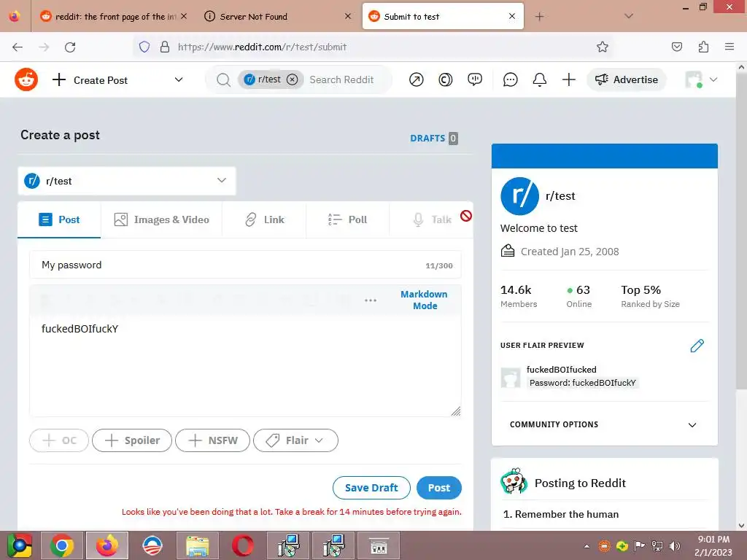
Task: Open Chrome from the taskbar
Action: tap(62, 545)
